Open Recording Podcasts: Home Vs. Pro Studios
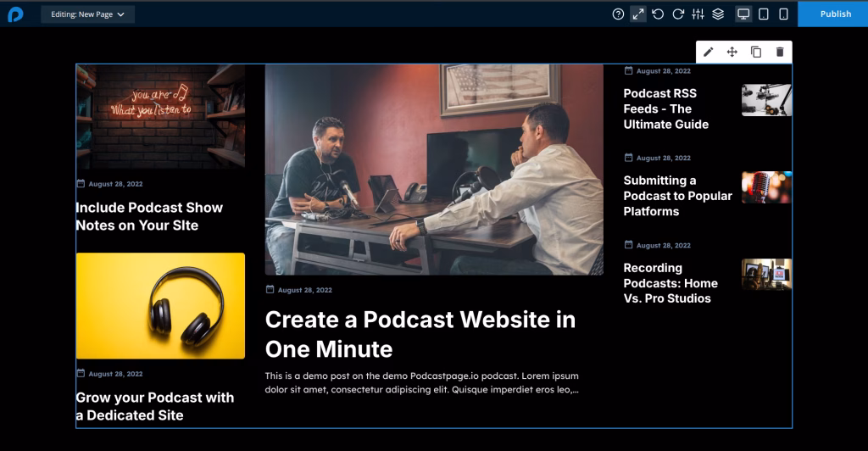The width and height of the screenshot is (868, 451). click(670, 283)
